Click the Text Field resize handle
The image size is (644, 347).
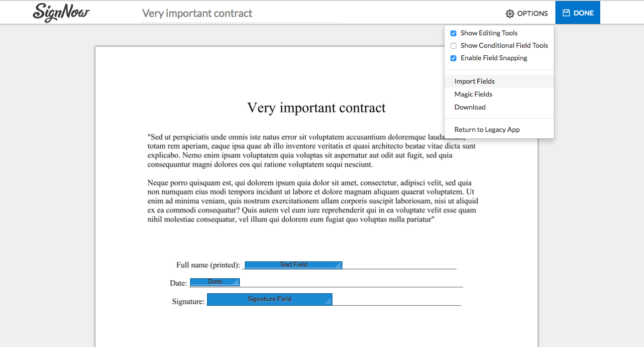[338, 266]
